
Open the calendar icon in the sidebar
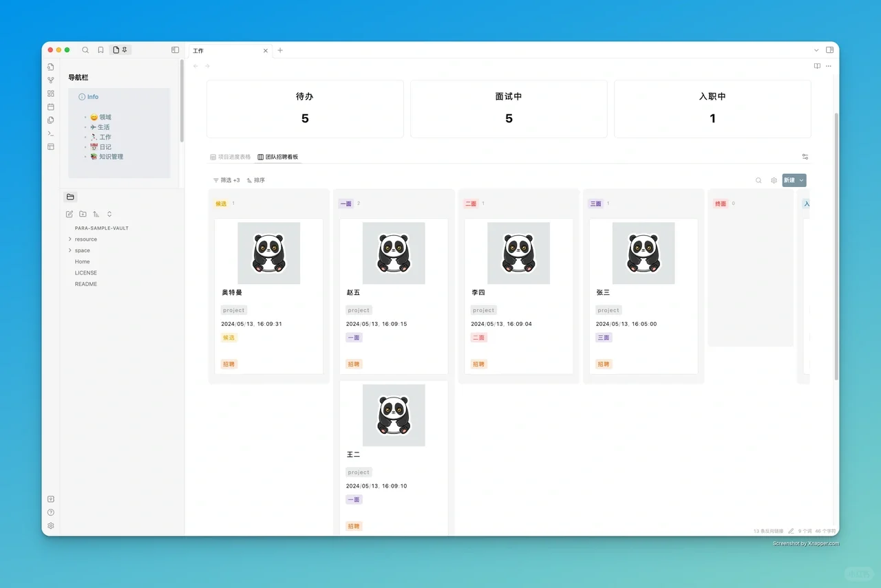click(50, 107)
